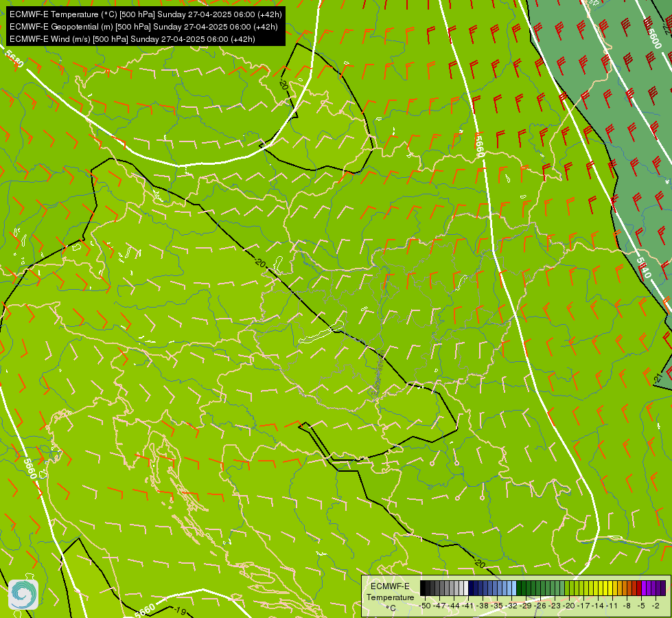
Task: Click the -21 isotherm label
Action: coord(658,378)
